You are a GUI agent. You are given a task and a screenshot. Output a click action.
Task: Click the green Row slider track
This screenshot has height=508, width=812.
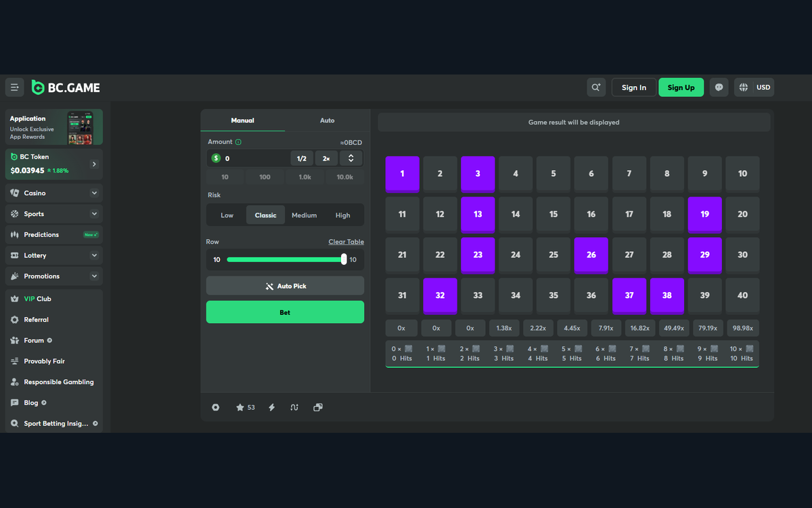(x=284, y=259)
